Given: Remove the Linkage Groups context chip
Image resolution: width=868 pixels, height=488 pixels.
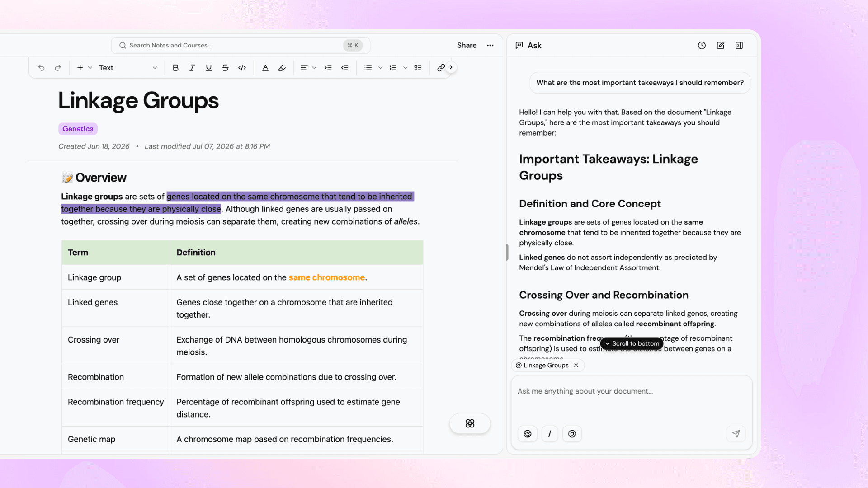Looking at the screenshot, I should point(576,366).
